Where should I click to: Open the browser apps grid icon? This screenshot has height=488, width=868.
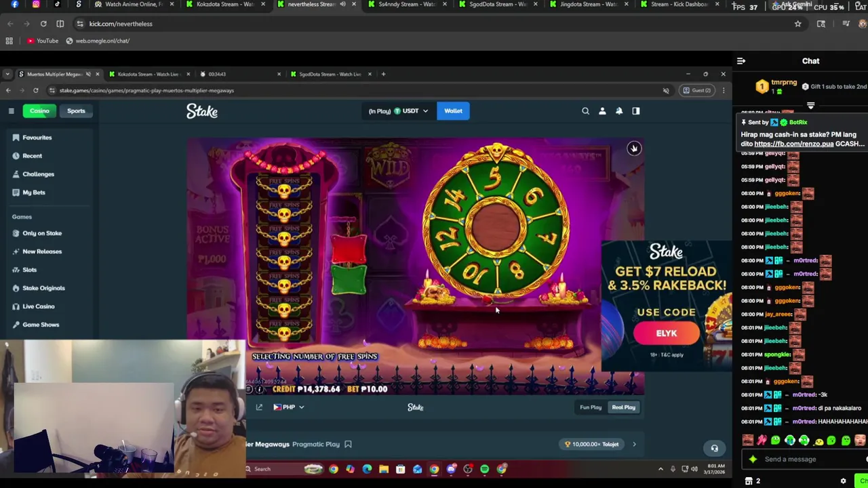coord(9,41)
